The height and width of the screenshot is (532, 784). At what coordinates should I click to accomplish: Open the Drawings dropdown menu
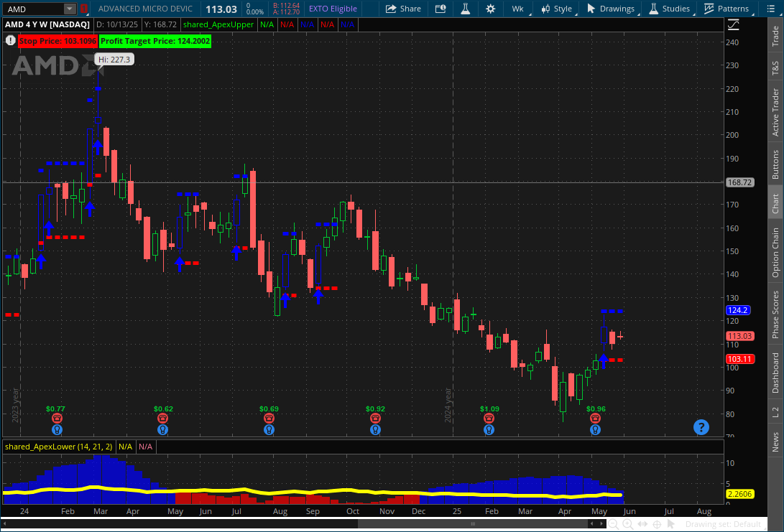(x=611, y=9)
